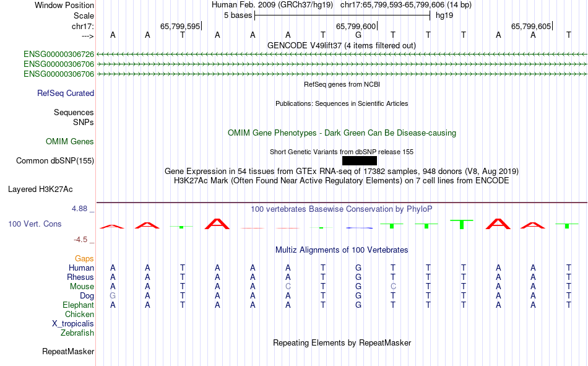The height and width of the screenshot is (366, 588).
Task: Open the Multiz Alignments of 100 Vertebrates title
Action: tap(342, 250)
